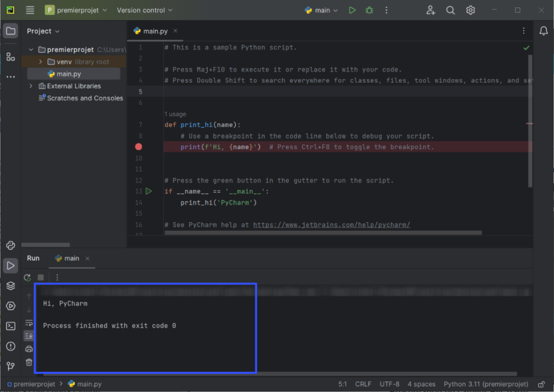
Task: Open the Terminal tool window
Action: click(x=10, y=326)
